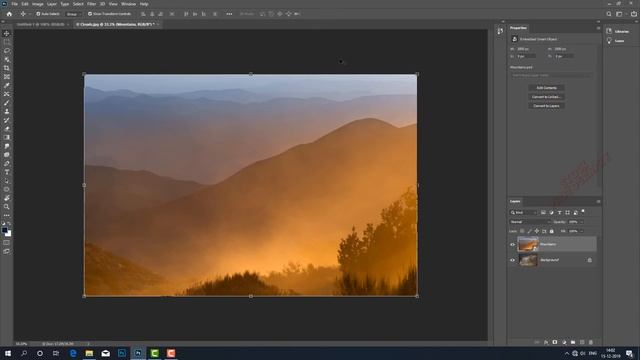The image size is (640, 360).
Task: Open the Layers panel flyout menu
Action: [598, 201]
